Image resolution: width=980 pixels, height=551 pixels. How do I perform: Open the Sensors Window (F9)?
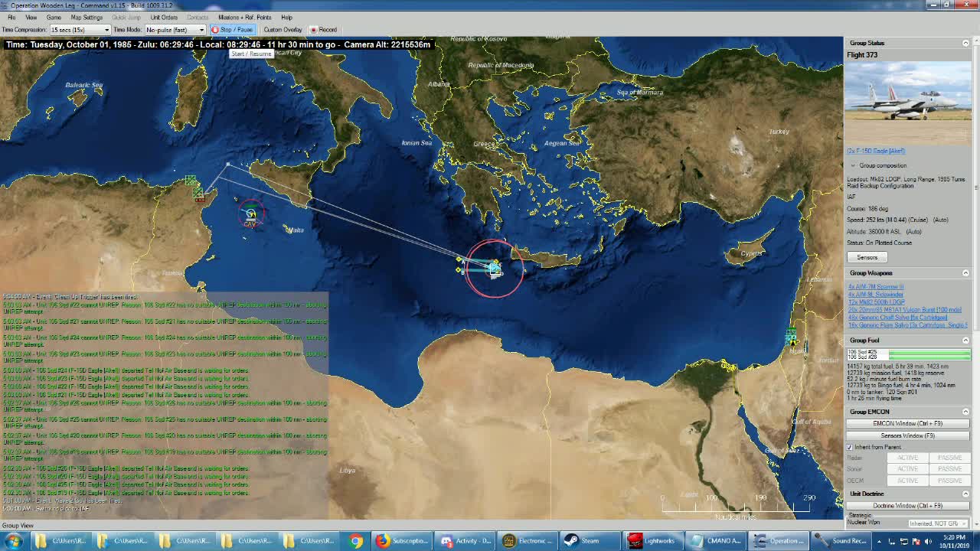coord(908,435)
